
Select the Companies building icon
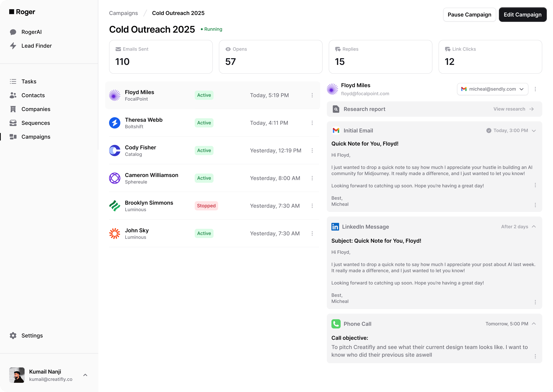(13, 109)
